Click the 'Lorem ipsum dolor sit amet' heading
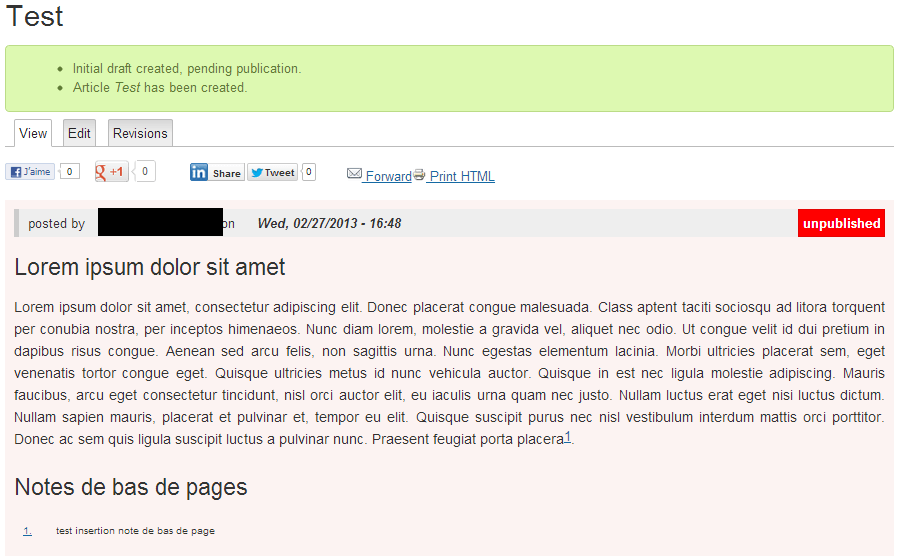 click(x=150, y=267)
